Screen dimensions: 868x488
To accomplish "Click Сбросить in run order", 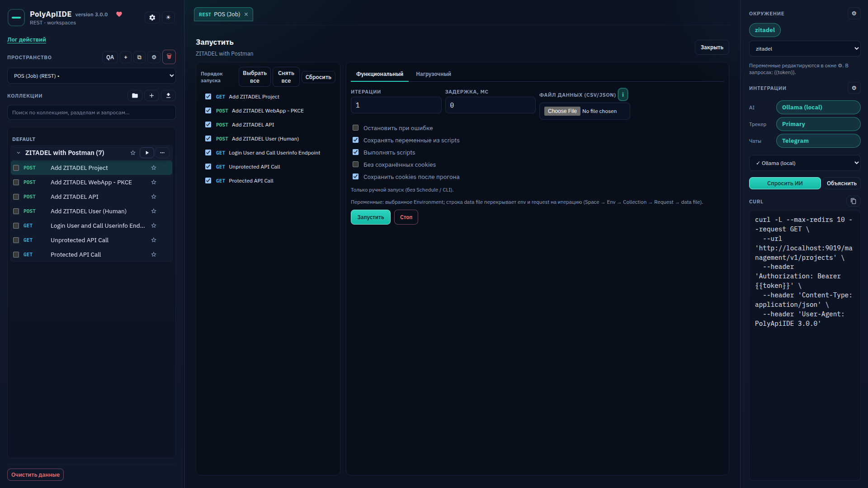I will [x=318, y=77].
